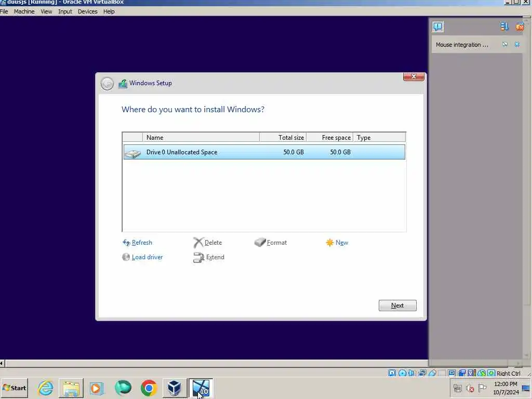Click the Next button in Windows Setup
Screen dimensions: 532x399
397,305
